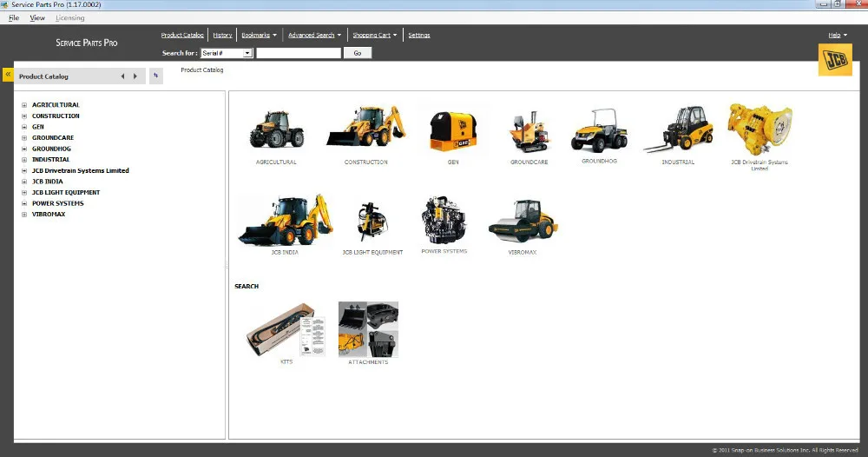This screenshot has width=868, height=457.
Task: Open the POWER SYSTEMS engine image
Action: click(x=444, y=220)
